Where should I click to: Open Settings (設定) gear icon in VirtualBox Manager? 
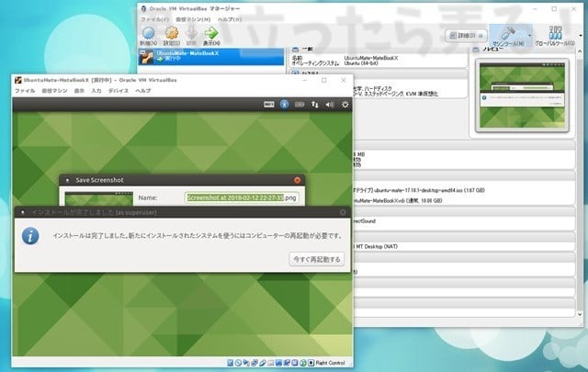[x=172, y=36]
